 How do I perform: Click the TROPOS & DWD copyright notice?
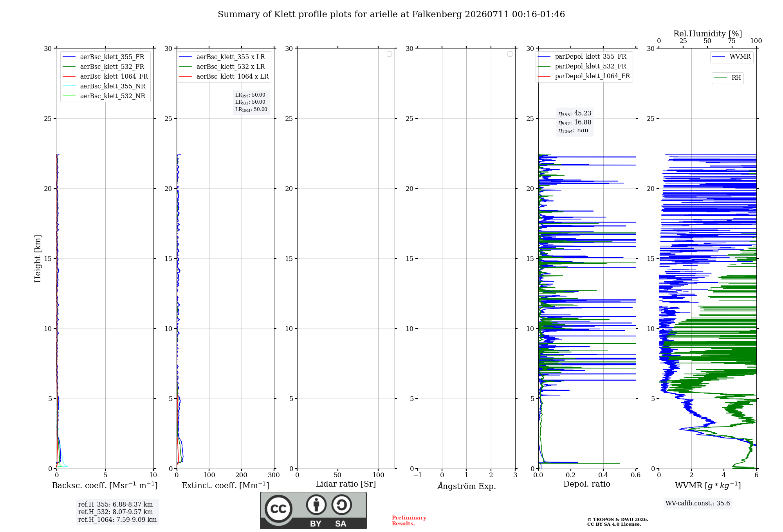click(618, 522)
